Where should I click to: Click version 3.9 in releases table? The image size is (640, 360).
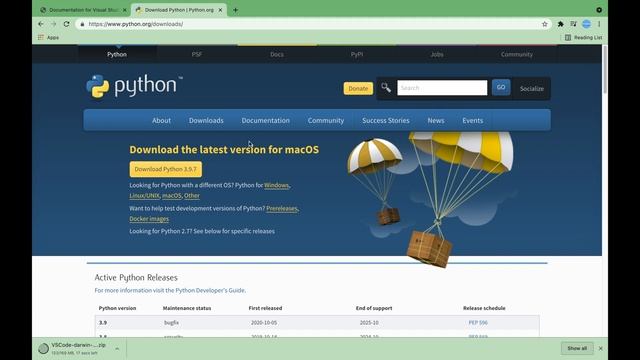[103, 322]
